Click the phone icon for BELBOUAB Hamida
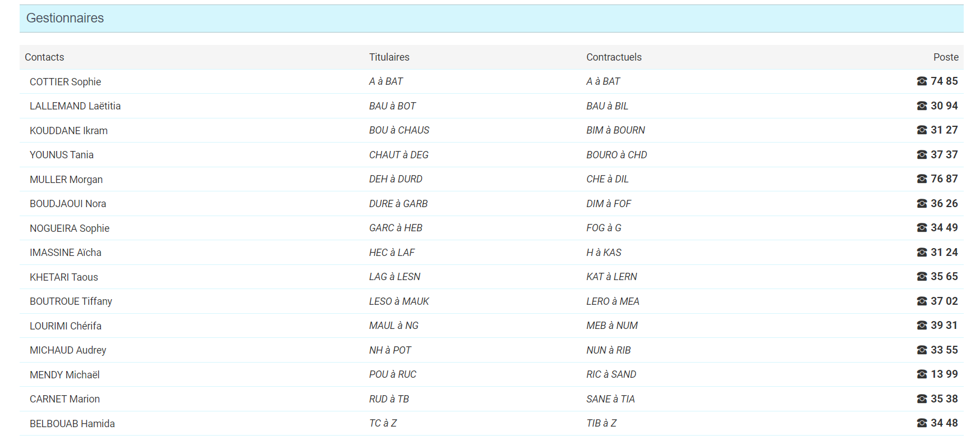980x444 pixels. (x=922, y=423)
